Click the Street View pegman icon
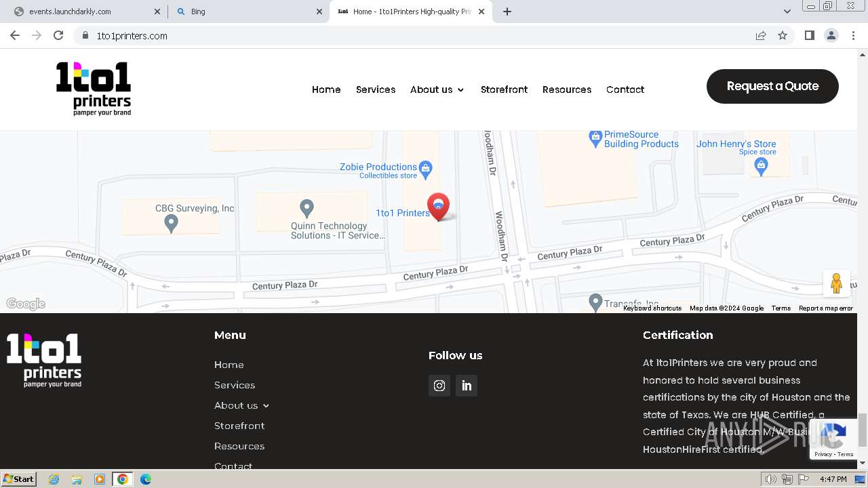The image size is (868, 488). [x=836, y=283]
